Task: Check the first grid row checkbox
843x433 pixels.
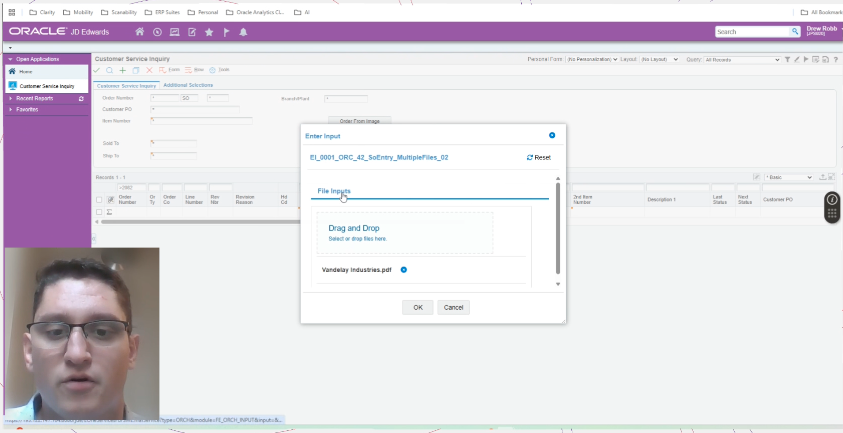Action: pos(98,212)
